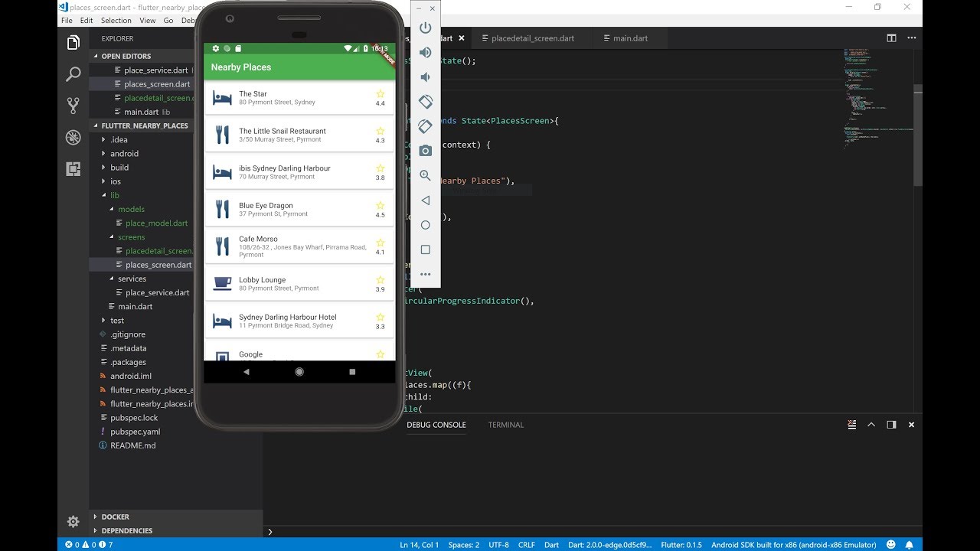Image resolution: width=980 pixels, height=551 pixels.
Task: Open the Extensions view in activity bar
Action: pyautogui.click(x=73, y=169)
